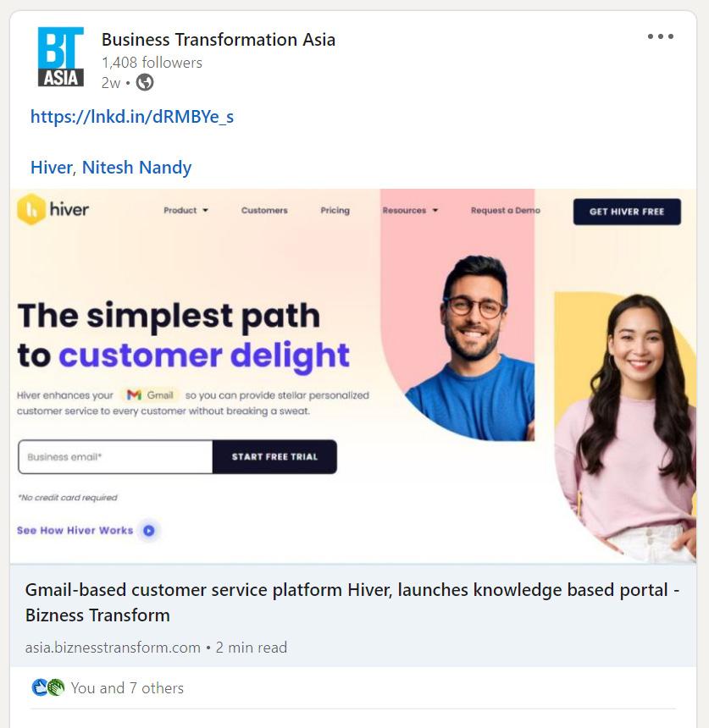Expand the Resources dropdown menu
Image resolution: width=709 pixels, height=728 pixels.
tap(410, 210)
